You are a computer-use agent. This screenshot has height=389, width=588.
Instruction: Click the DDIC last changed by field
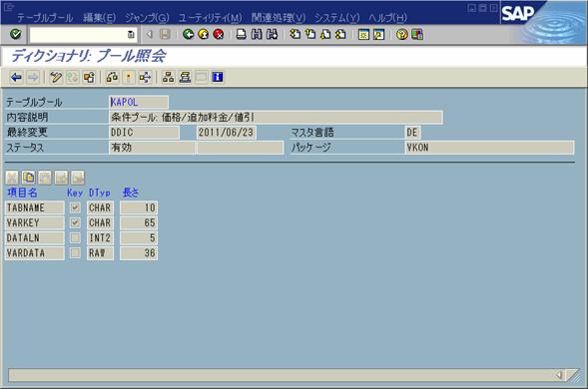[x=144, y=133]
